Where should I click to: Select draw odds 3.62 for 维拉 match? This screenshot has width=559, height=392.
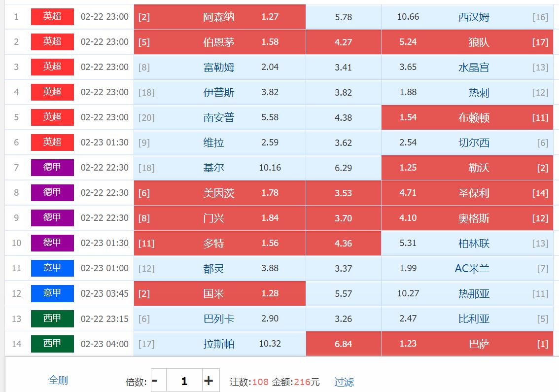pos(343,143)
